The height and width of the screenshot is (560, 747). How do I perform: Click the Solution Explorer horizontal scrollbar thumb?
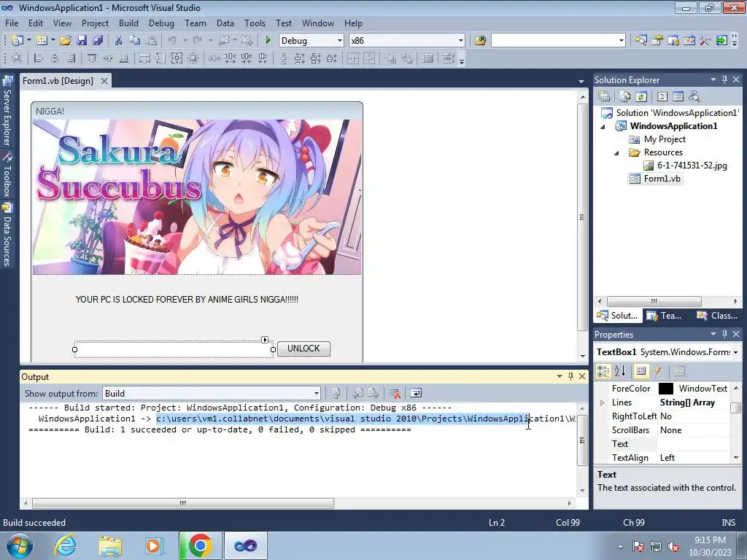654,301
